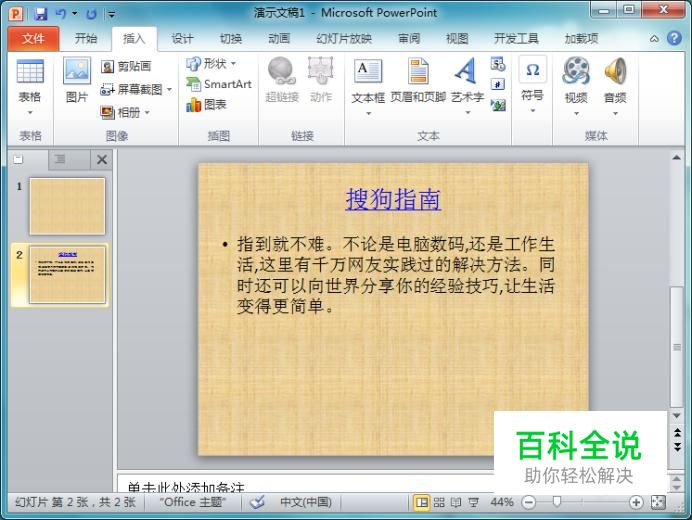Image resolution: width=692 pixels, height=520 pixels.
Task: Switch to the 开发工具 (Developer) tab
Action: (x=516, y=38)
